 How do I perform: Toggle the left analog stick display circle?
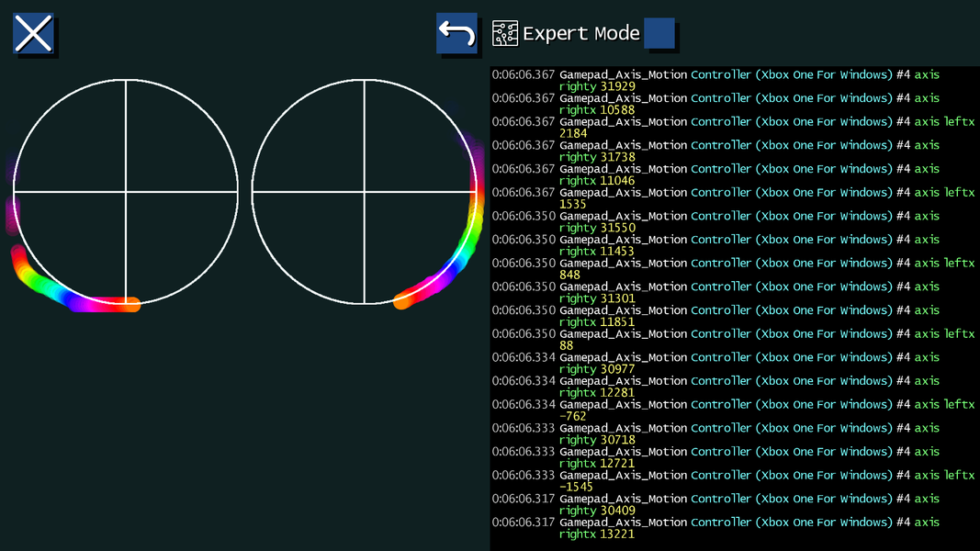124,193
